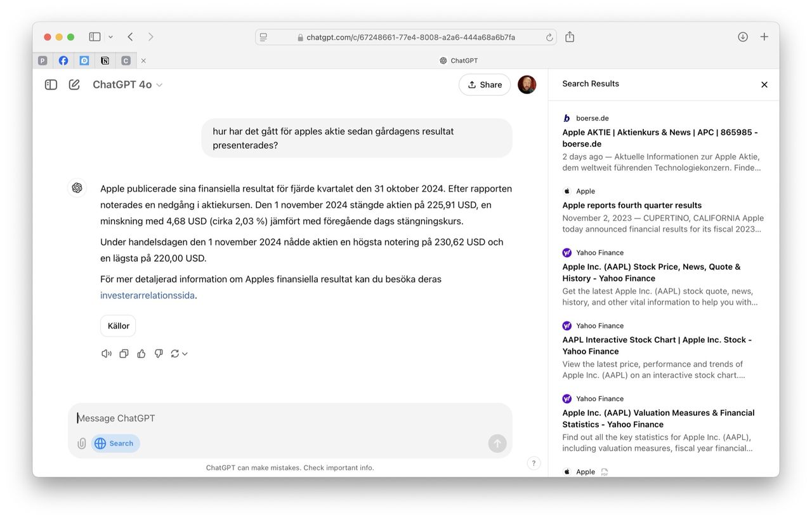Click the Källor sources button
The height and width of the screenshot is (520, 812).
(x=118, y=326)
